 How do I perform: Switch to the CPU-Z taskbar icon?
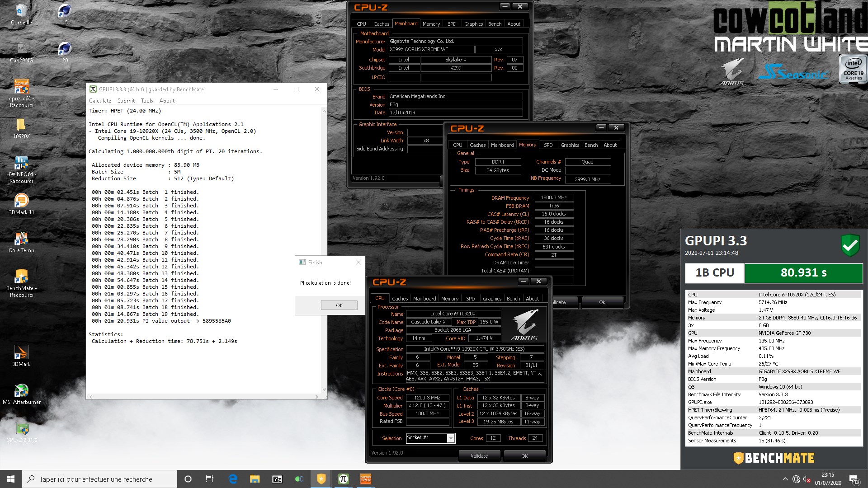click(366, 479)
